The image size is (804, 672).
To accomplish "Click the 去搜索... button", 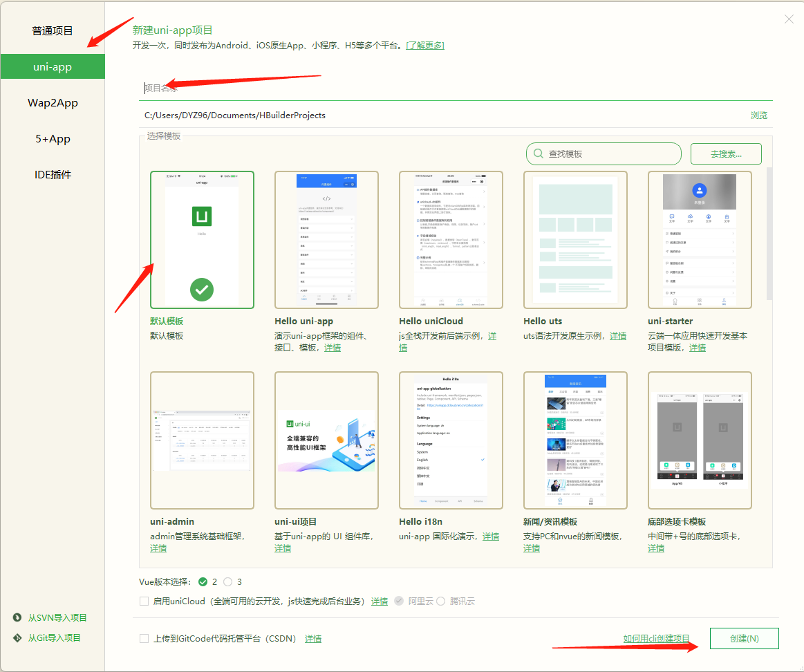I will coord(726,154).
